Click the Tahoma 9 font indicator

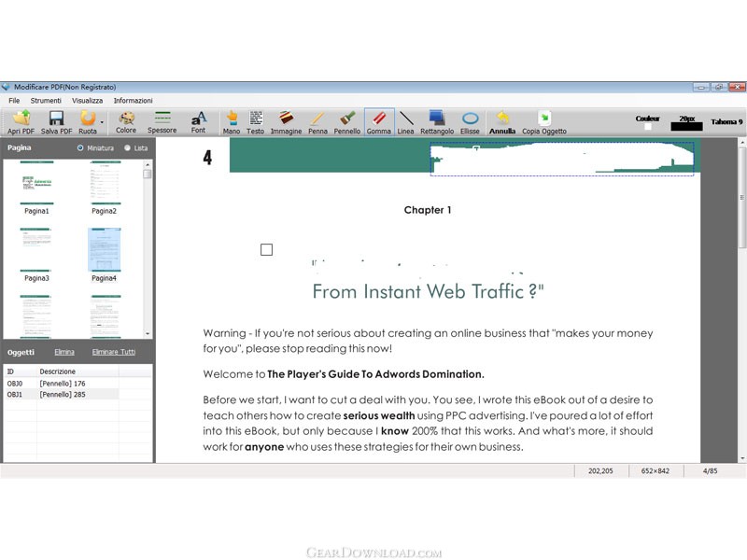point(726,122)
